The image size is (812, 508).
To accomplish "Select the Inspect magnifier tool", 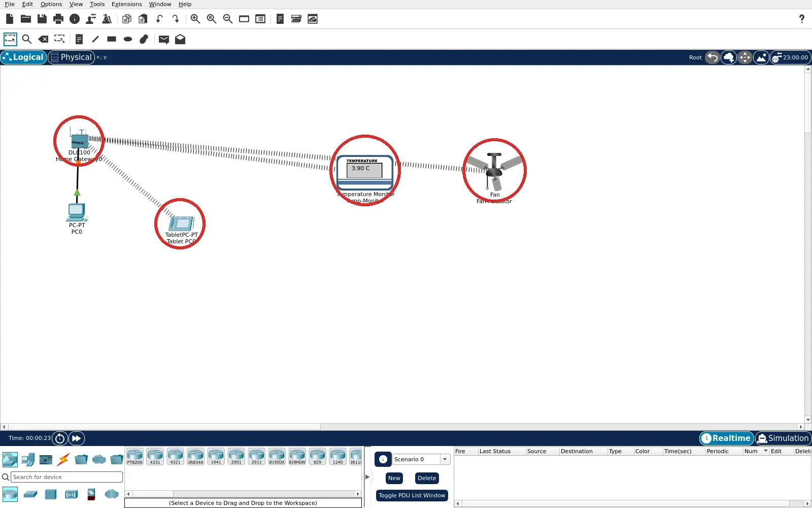I will [27, 39].
